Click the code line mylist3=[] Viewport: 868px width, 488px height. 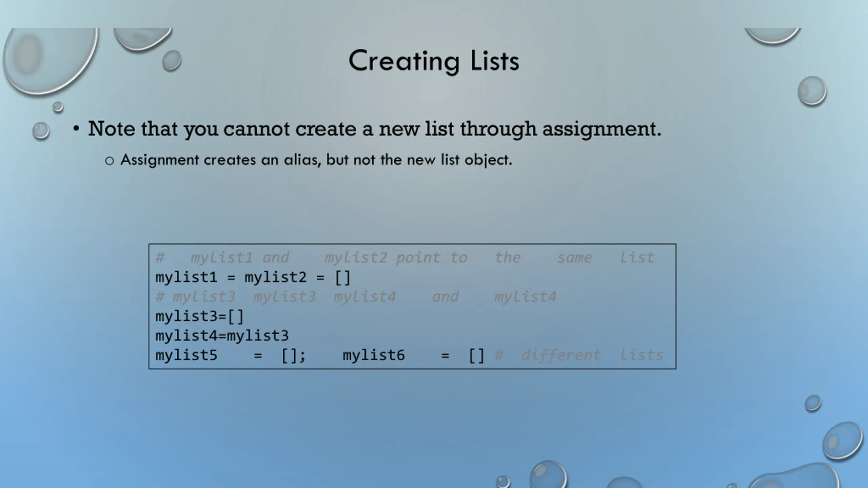coord(200,317)
